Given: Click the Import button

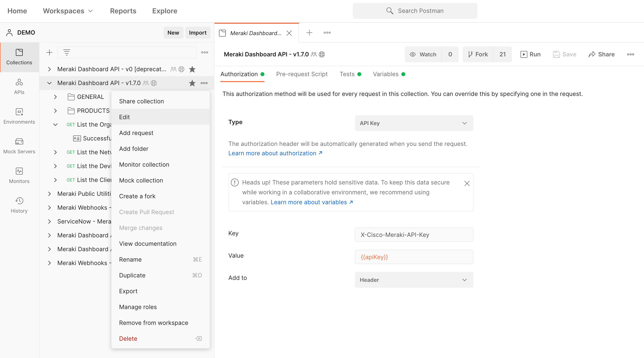Looking at the screenshot, I should pyautogui.click(x=197, y=33).
